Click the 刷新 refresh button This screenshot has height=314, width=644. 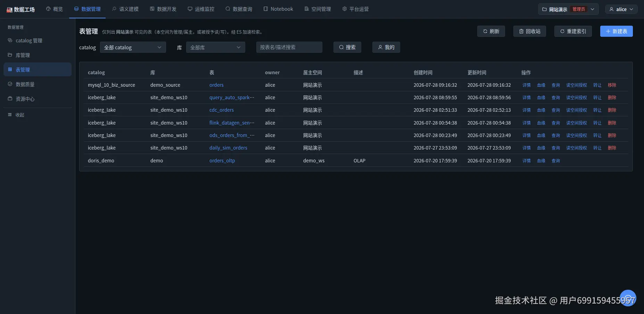[x=491, y=31]
